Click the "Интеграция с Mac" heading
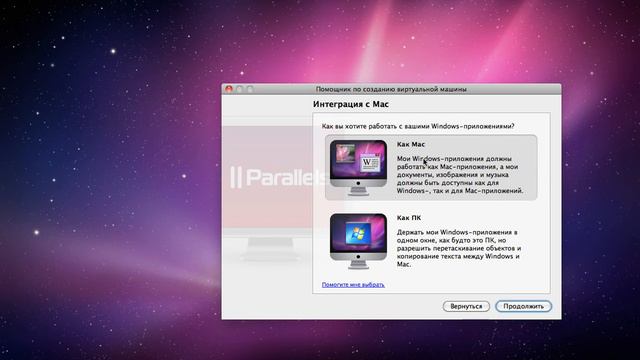The width and height of the screenshot is (640, 360). coord(351,104)
